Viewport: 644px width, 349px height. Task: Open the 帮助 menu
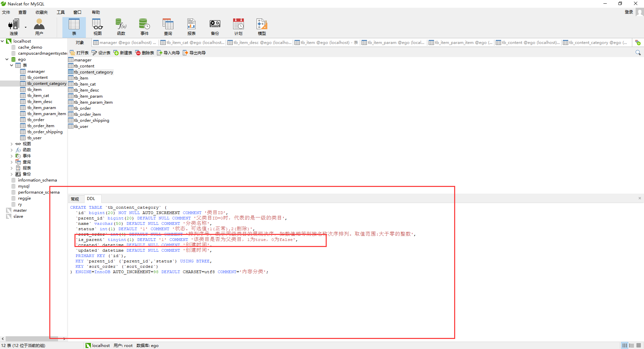[96, 12]
